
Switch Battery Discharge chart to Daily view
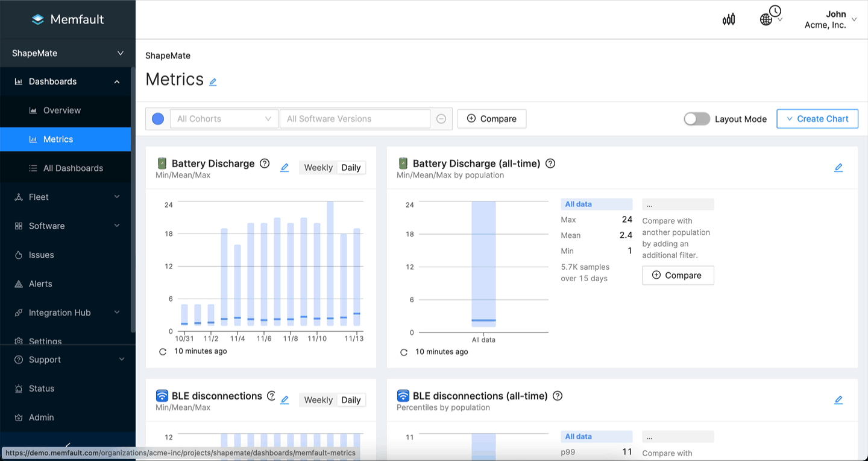tap(351, 167)
